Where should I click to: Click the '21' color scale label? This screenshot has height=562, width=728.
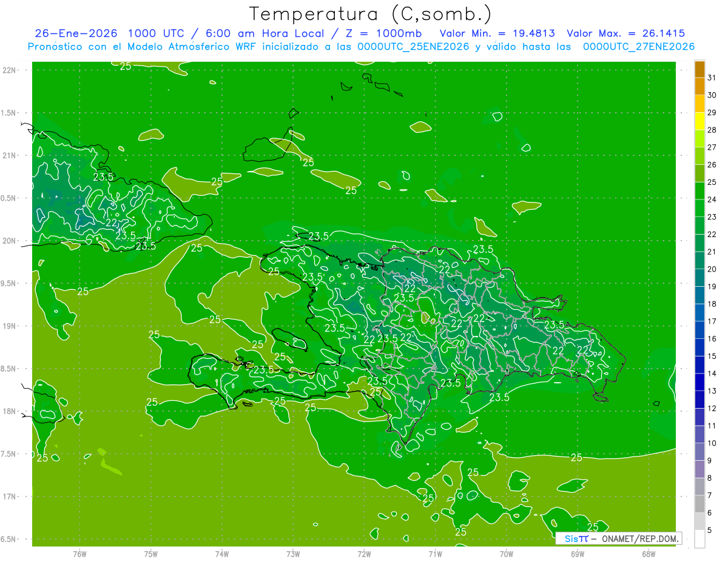(712, 252)
